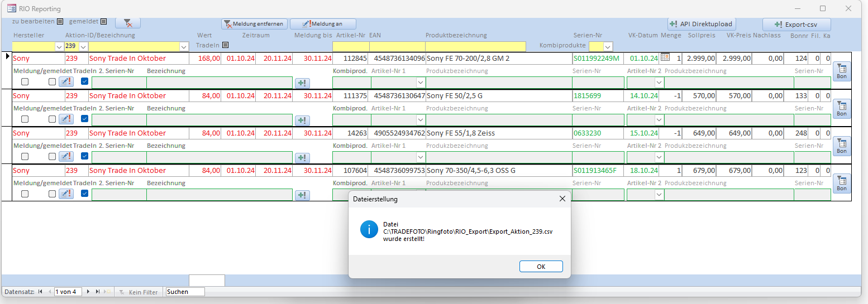Image resolution: width=868 pixels, height=304 pixels.
Task: Click the 2. Serien-Nr field under article 112845
Action: (x=118, y=83)
